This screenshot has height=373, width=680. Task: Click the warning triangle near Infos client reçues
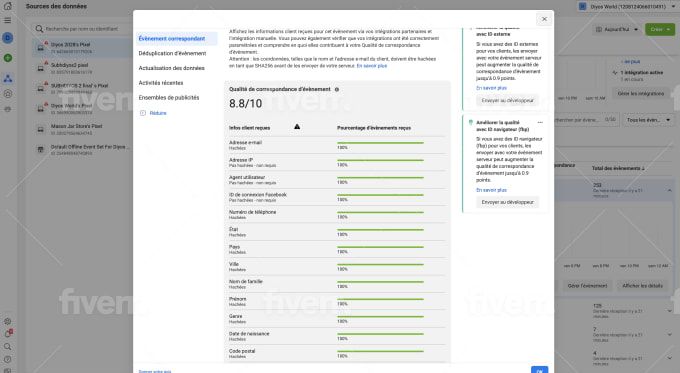(x=297, y=127)
